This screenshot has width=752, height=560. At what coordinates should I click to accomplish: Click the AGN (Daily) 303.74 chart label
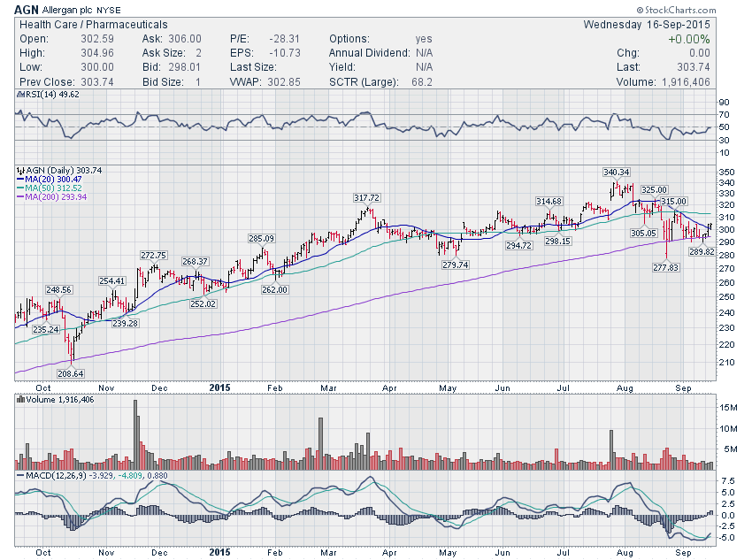tap(64, 170)
